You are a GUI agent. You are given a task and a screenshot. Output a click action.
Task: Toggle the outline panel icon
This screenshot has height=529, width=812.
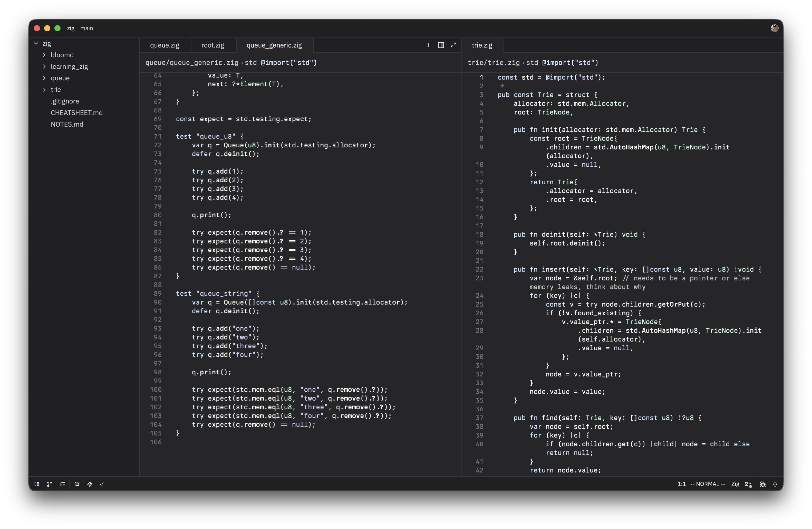click(x=62, y=484)
